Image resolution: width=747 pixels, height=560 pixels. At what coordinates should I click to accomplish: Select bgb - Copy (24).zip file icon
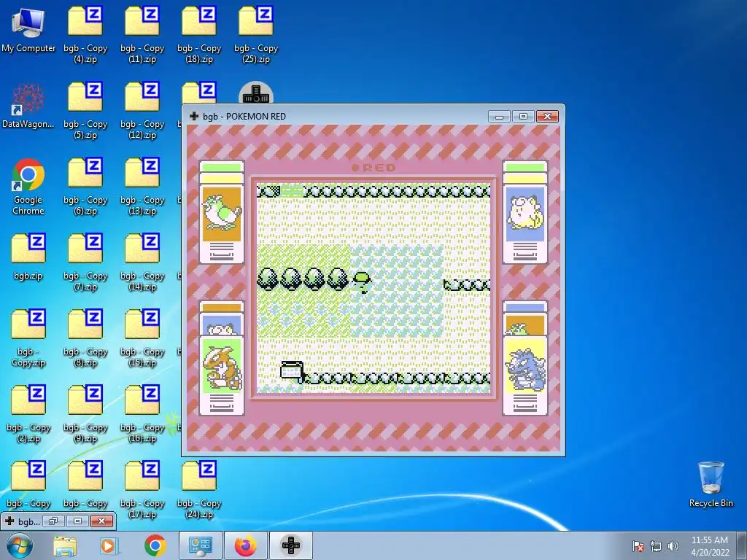click(x=199, y=490)
